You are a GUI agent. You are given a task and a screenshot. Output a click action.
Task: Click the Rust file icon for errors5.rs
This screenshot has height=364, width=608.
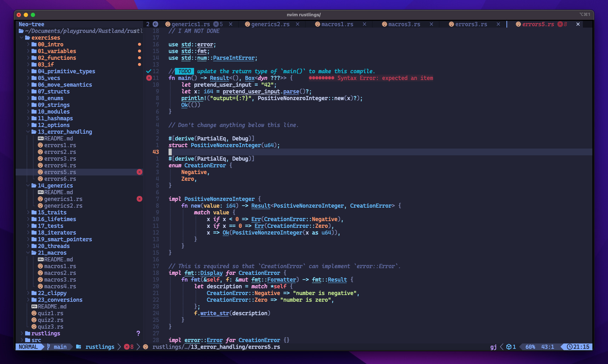pyautogui.click(x=40, y=172)
